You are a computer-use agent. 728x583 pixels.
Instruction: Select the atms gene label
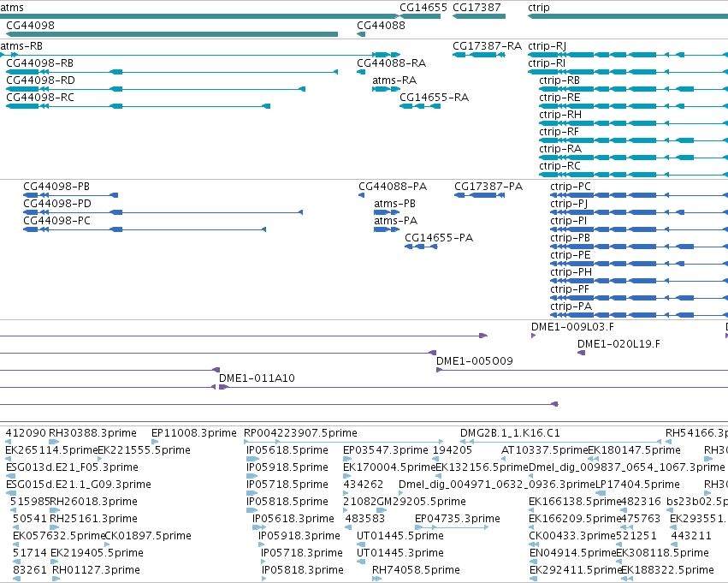(12, 8)
